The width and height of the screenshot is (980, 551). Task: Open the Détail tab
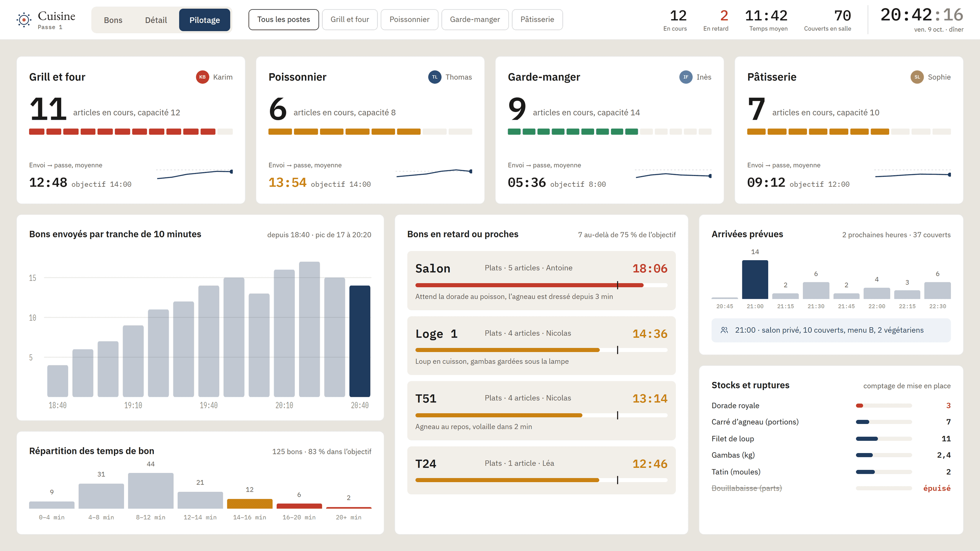point(156,20)
